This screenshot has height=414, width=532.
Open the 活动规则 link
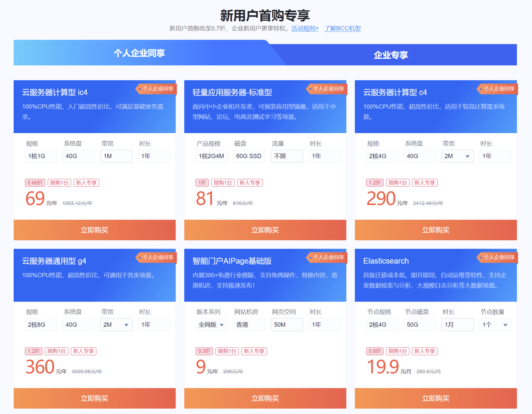tap(304, 28)
